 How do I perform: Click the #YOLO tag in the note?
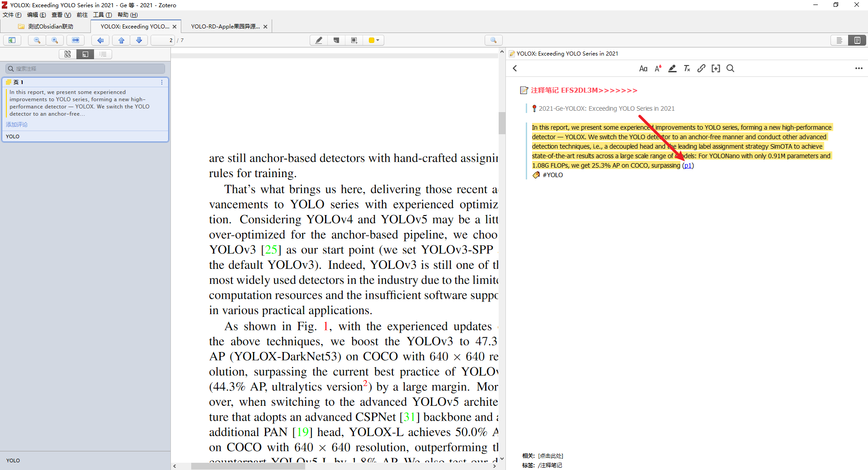click(552, 175)
